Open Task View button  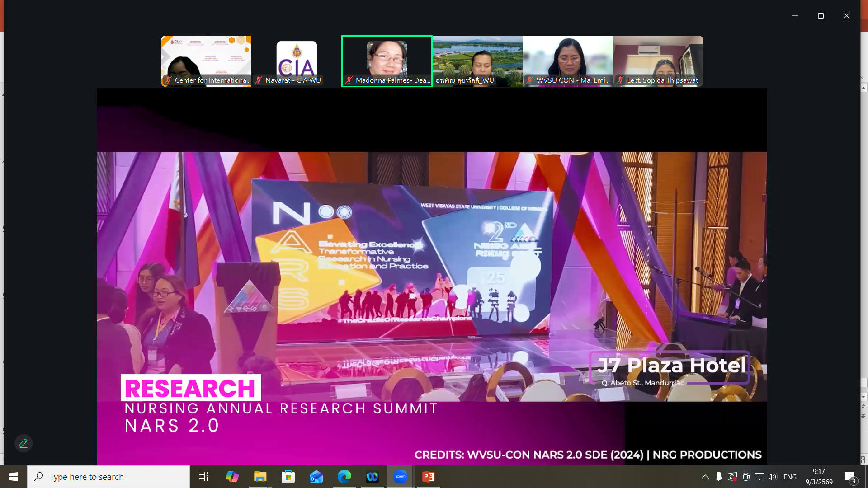point(203,477)
